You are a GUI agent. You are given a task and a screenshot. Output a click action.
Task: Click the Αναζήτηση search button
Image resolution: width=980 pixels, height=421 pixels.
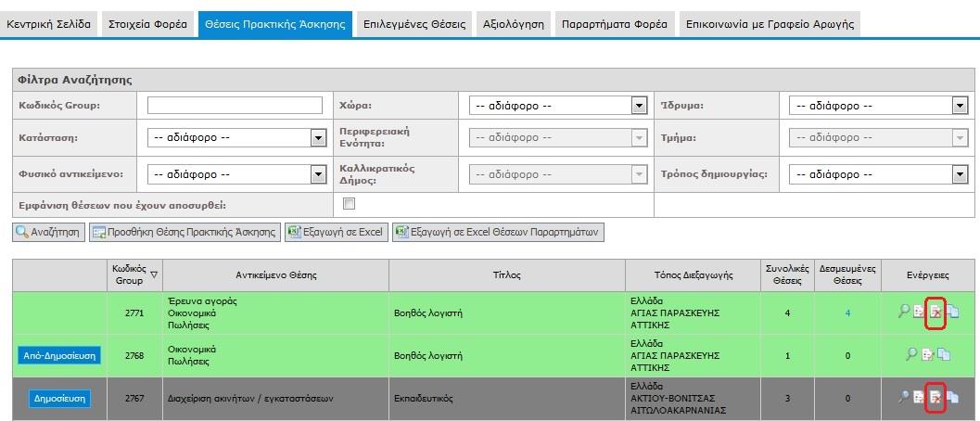pyautogui.click(x=49, y=232)
